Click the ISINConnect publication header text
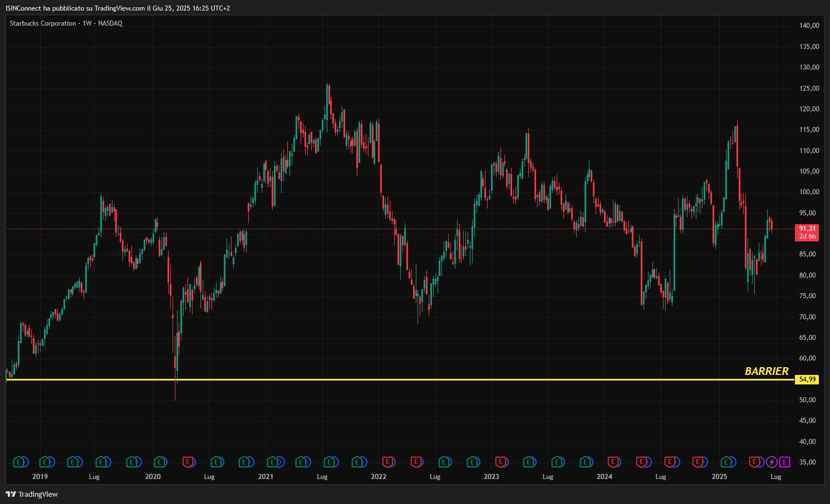 coord(117,8)
